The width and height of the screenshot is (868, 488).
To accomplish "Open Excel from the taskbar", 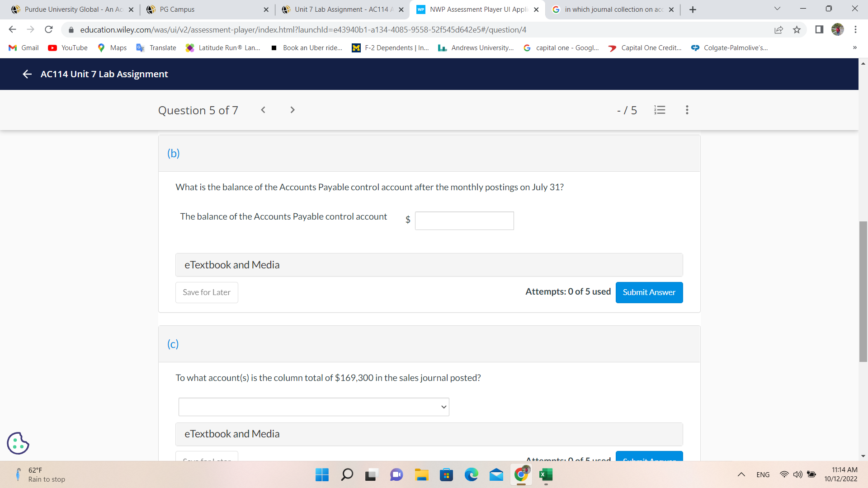I will 546,474.
